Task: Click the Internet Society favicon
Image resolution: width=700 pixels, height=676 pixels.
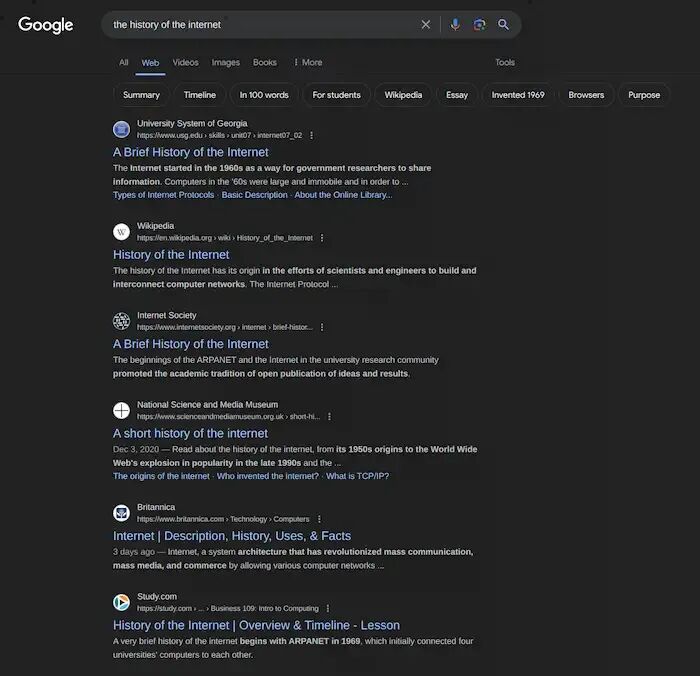Action: pyautogui.click(x=121, y=321)
